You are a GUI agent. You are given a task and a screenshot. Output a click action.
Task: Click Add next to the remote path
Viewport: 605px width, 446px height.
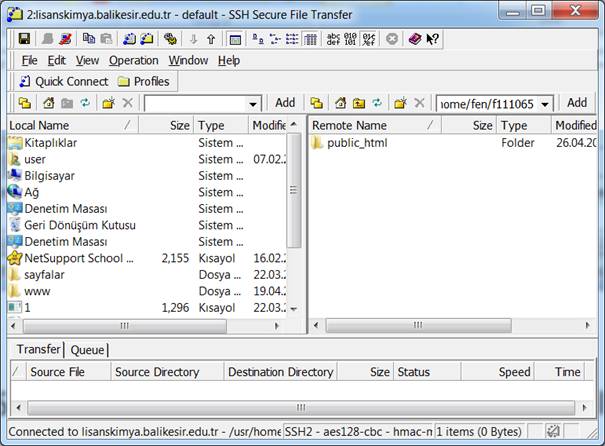point(577,102)
